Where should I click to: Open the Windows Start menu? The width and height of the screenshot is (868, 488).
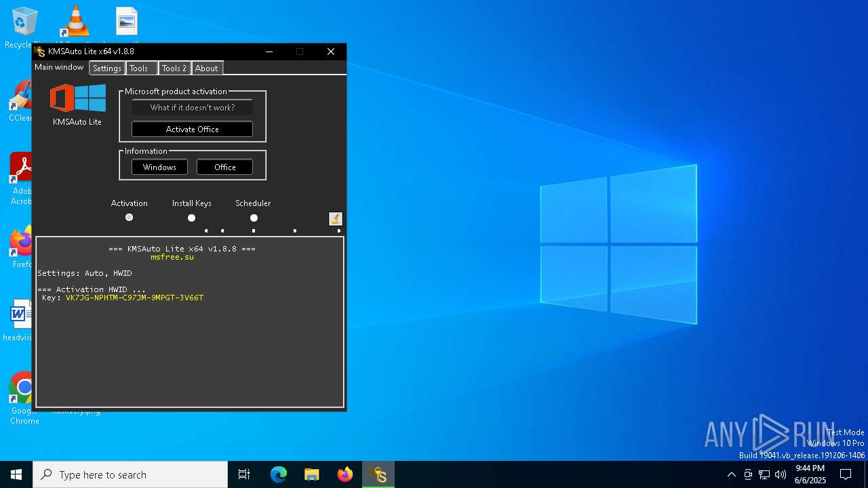tap(16, 474)
